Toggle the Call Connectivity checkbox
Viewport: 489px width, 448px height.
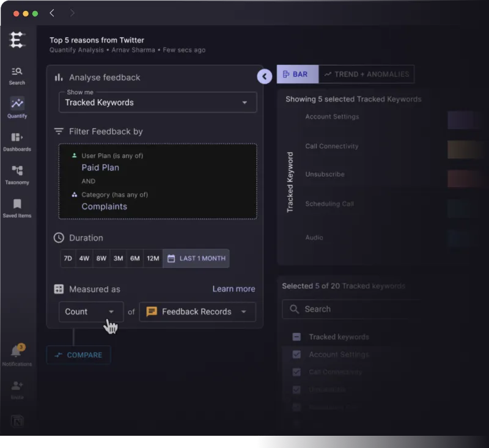pyautogui.click(x=296, y=372)
